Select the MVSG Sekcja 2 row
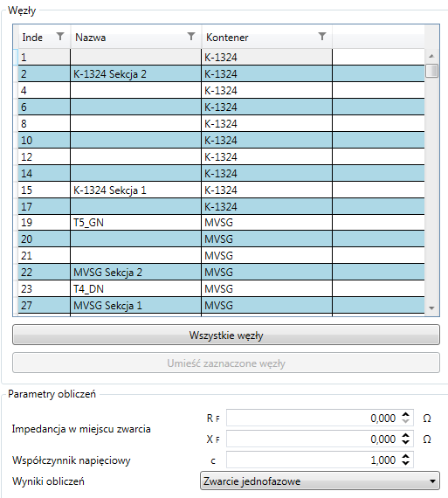 (x=221, y=272)
